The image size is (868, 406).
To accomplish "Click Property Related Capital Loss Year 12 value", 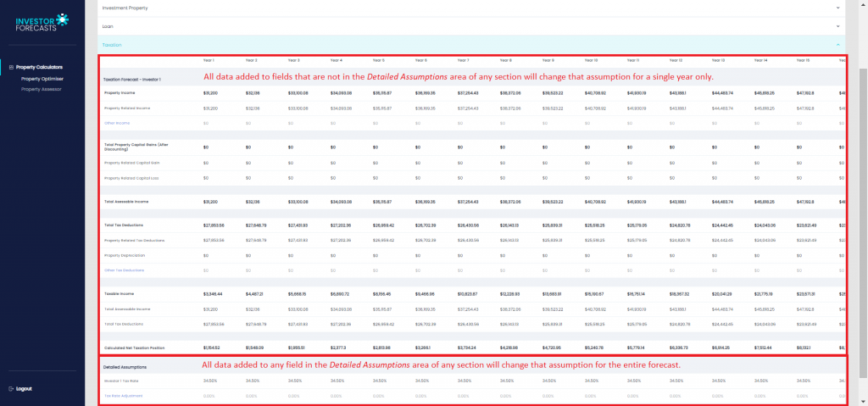I will coord(672,178).
